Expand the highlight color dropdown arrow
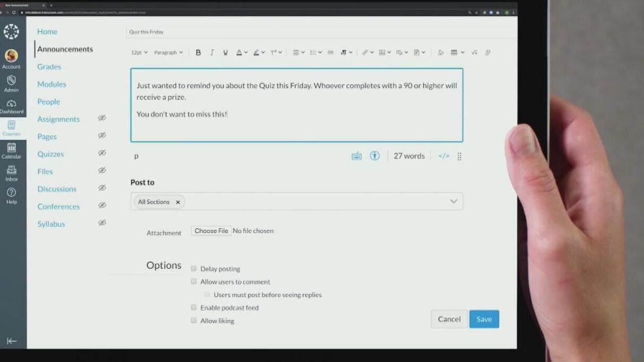Screen dimensions: 644x362 [262, 53]
